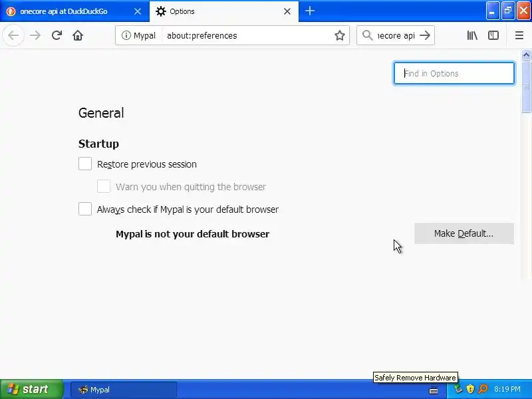Click Mypal is not your default browser text
Viewport: 532px width, 399px height.
click(193, 234)
